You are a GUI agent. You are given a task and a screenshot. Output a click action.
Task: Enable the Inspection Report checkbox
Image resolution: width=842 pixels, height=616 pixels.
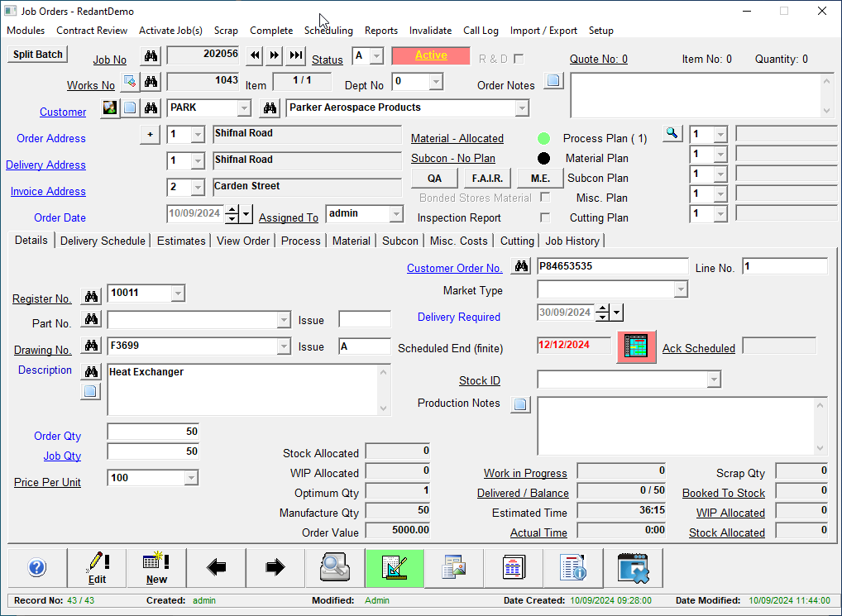coord(545,217)
